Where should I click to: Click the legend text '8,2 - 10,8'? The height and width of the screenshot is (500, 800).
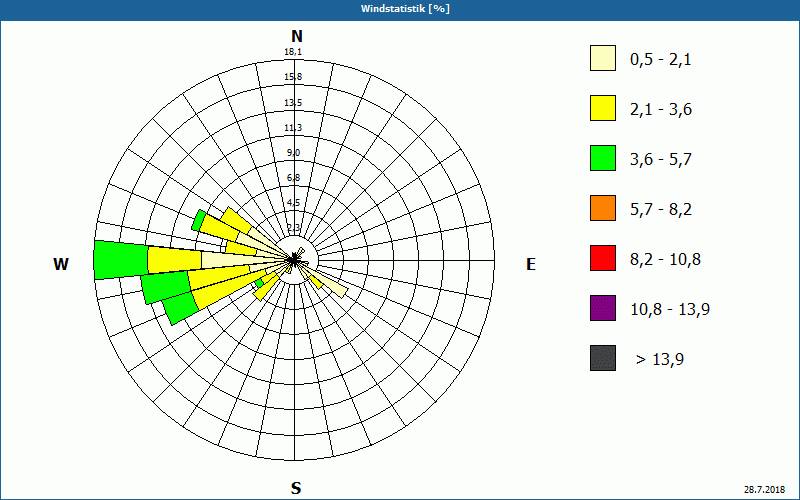[x=666, y=260]
